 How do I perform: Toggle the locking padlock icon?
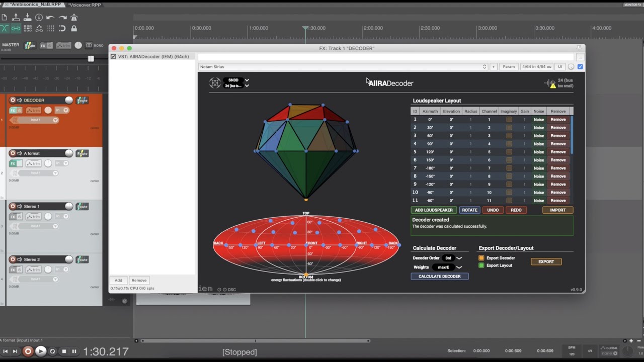[x=74, y=29]
